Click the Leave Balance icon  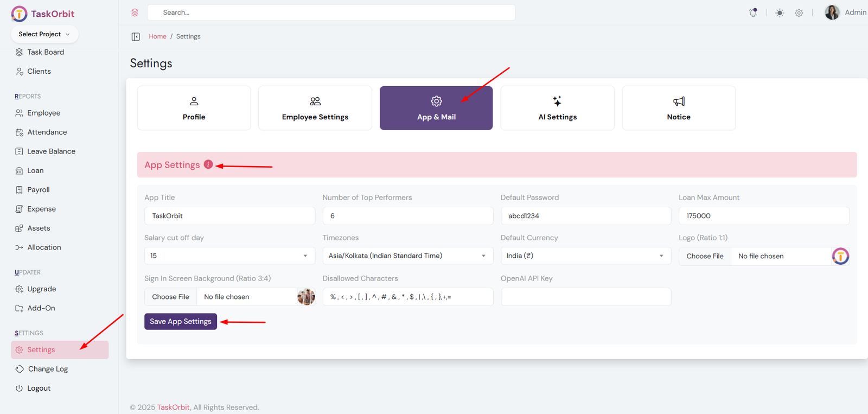[x=20, y=151]
